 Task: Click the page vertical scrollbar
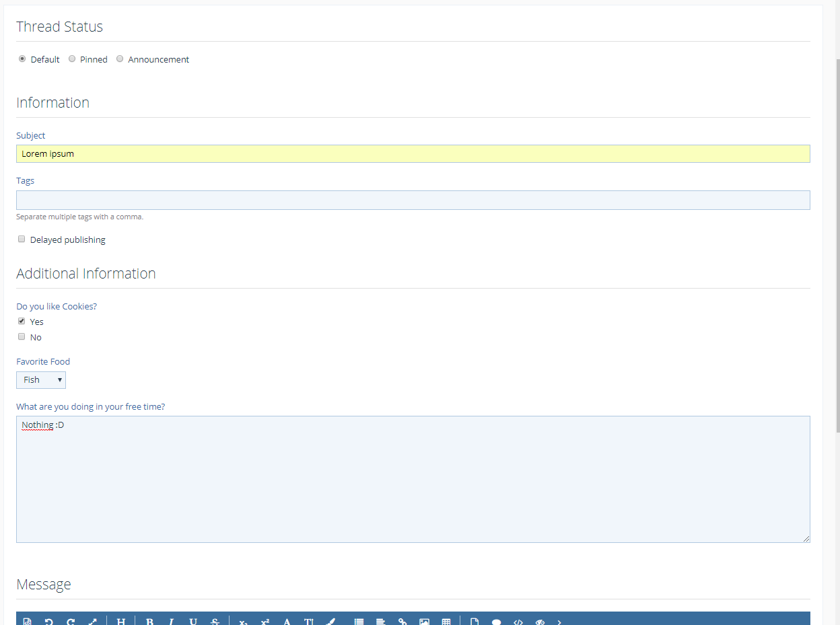[837, 269]
